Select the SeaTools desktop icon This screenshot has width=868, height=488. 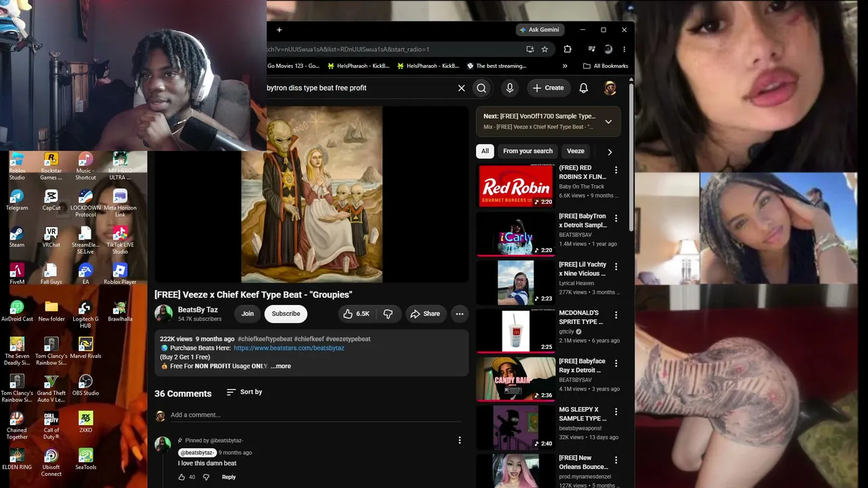point(85,460)
